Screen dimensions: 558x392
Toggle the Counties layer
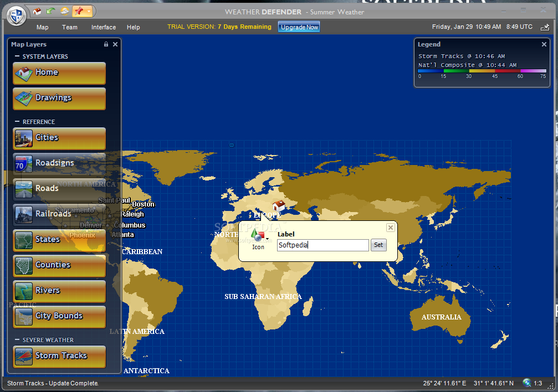tap(59, 266)
